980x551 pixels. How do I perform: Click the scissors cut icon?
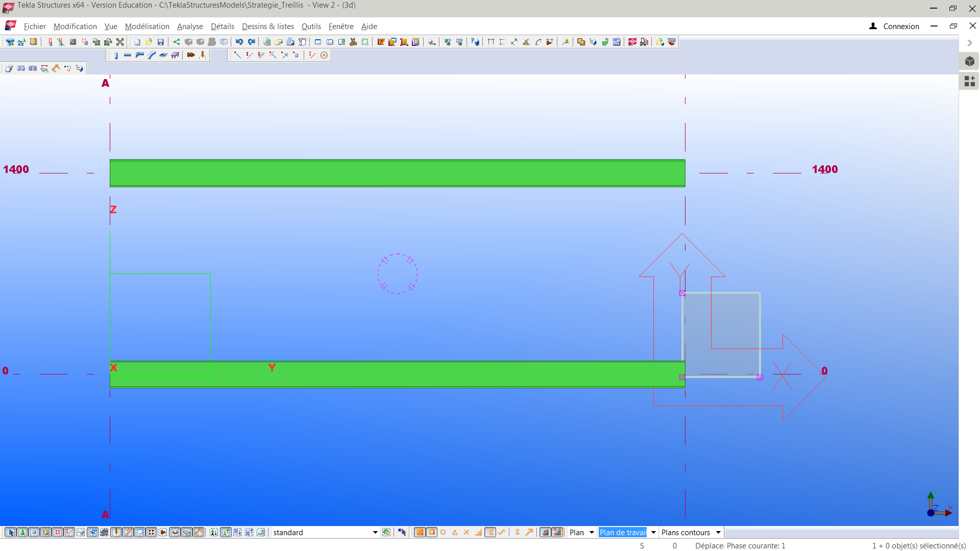353,42
